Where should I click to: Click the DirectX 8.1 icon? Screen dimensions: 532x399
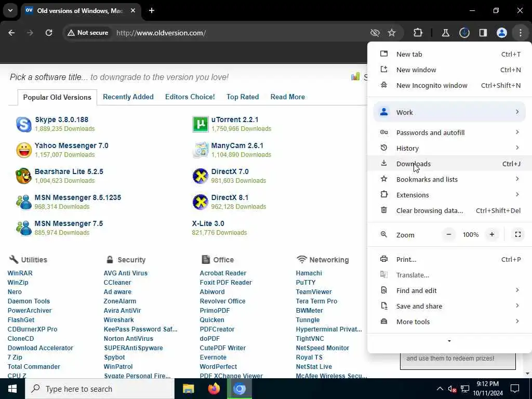click(200, 202)
